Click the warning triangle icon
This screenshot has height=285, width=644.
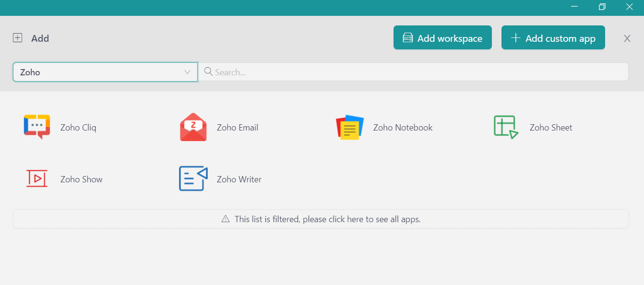(226, 219)
